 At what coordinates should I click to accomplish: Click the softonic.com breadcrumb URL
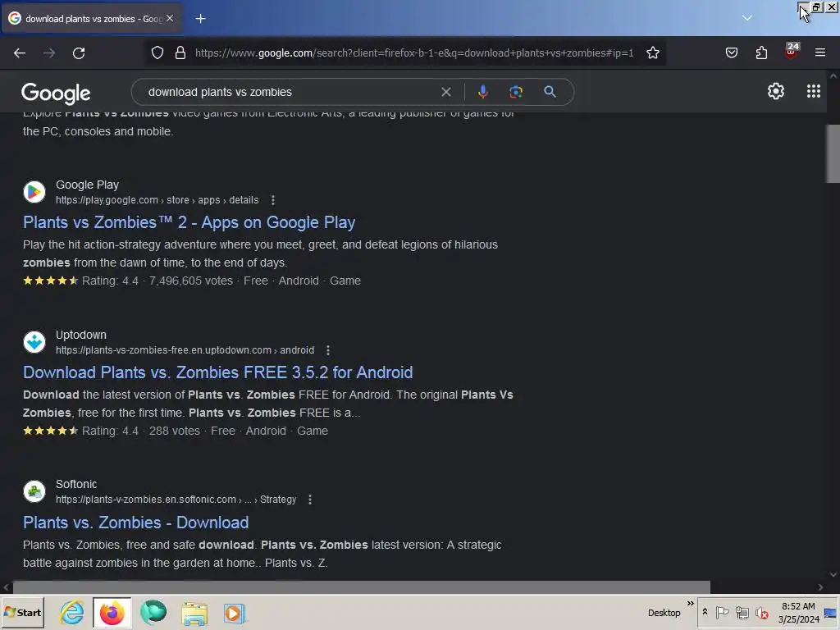pyautogui.click(x=176, y=500)
